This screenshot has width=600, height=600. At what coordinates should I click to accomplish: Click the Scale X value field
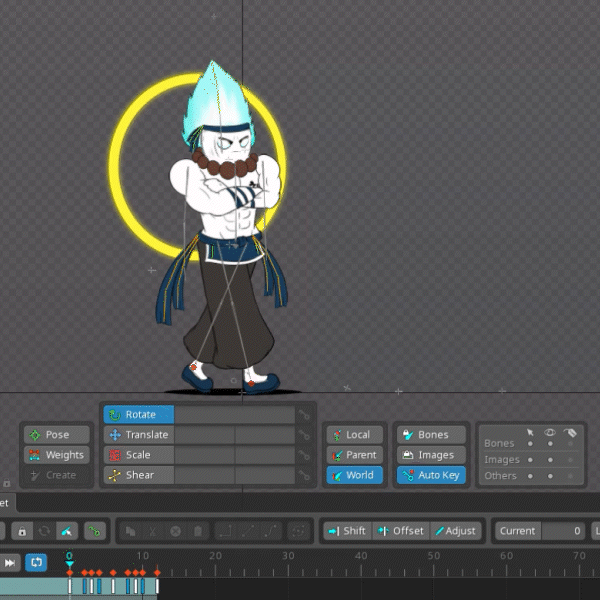204,455
